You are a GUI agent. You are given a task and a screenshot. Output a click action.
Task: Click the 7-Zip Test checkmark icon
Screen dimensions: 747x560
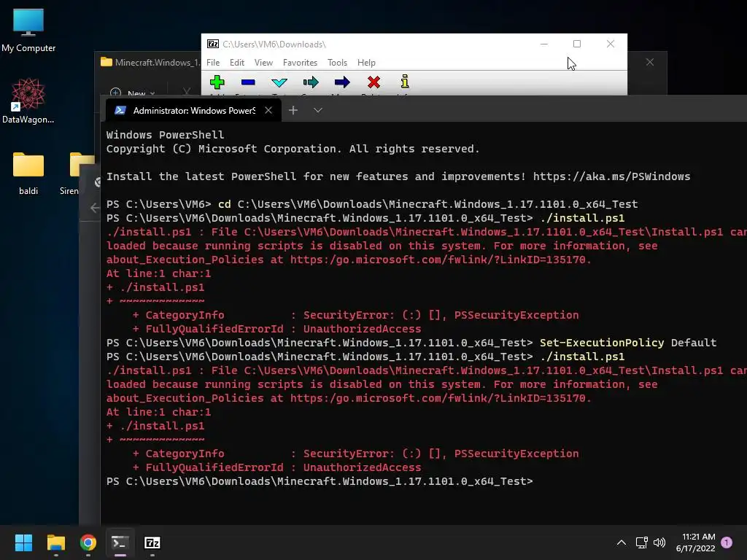[x=279, y=82]
